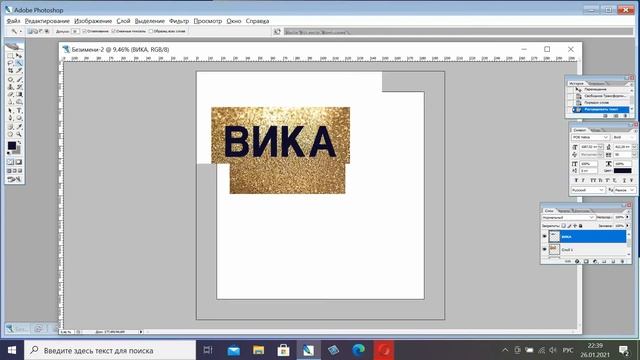The height and width of the screenshot is (360, 640).
Task: Click the background color swatch in toolbox
Action: coord(18,151)
